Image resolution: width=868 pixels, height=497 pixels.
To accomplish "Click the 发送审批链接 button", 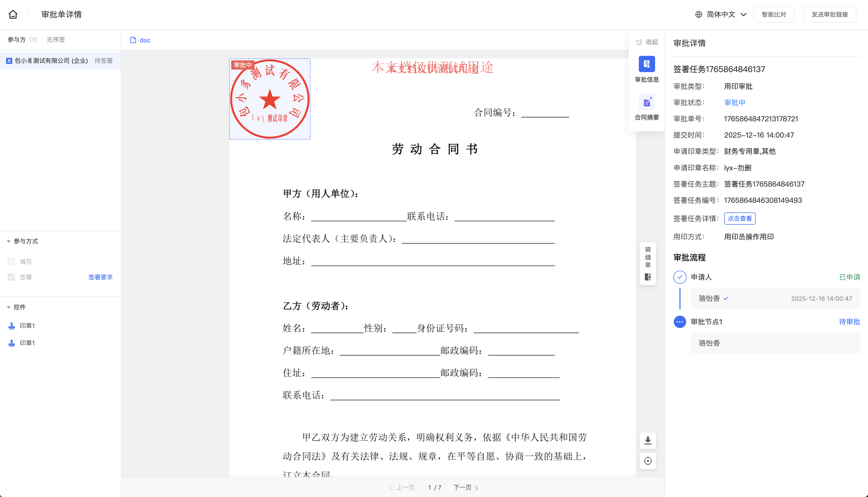I will click(829, 14).
